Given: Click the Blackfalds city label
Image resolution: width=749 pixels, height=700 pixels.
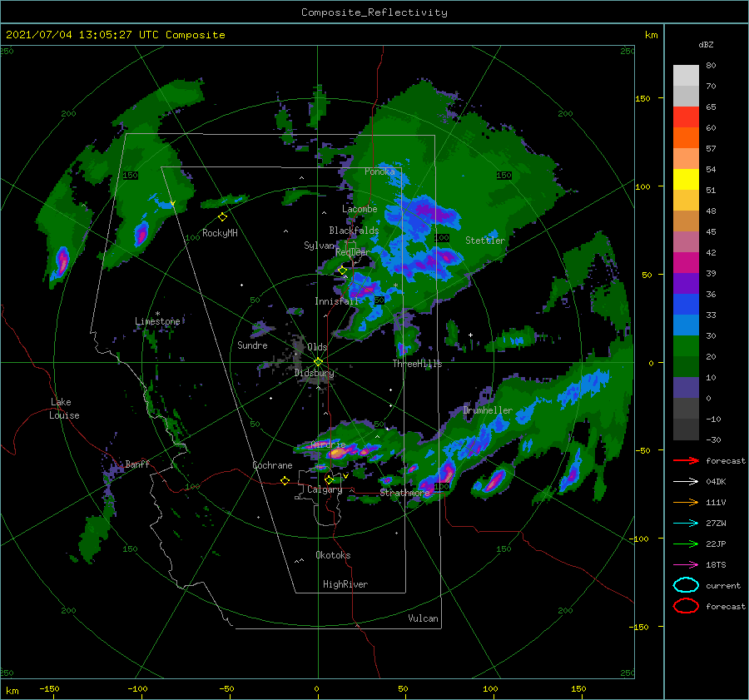Looking at the screenshot, I should [x=354, y=231].
